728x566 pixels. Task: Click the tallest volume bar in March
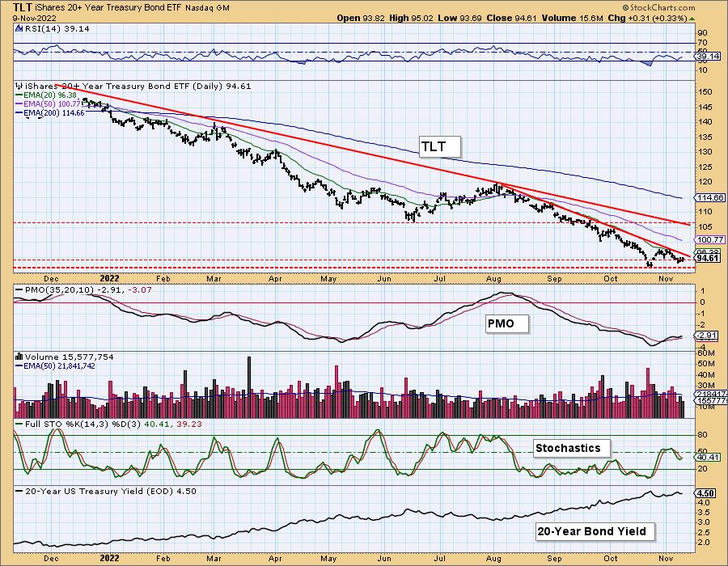[249, 388]
